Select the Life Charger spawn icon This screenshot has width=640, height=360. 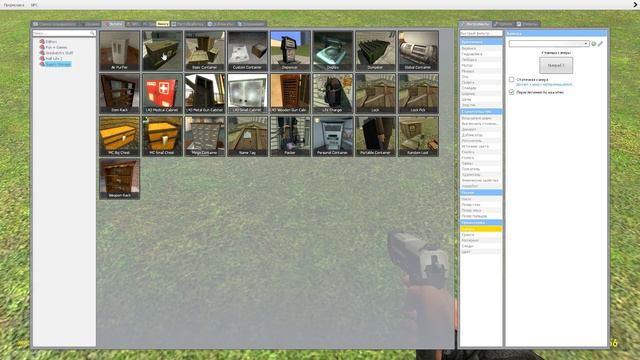pos(333,93)
